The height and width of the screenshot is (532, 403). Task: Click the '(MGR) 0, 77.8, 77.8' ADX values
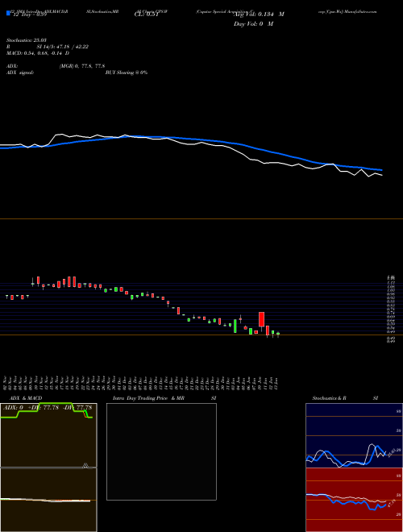[82, 66]
